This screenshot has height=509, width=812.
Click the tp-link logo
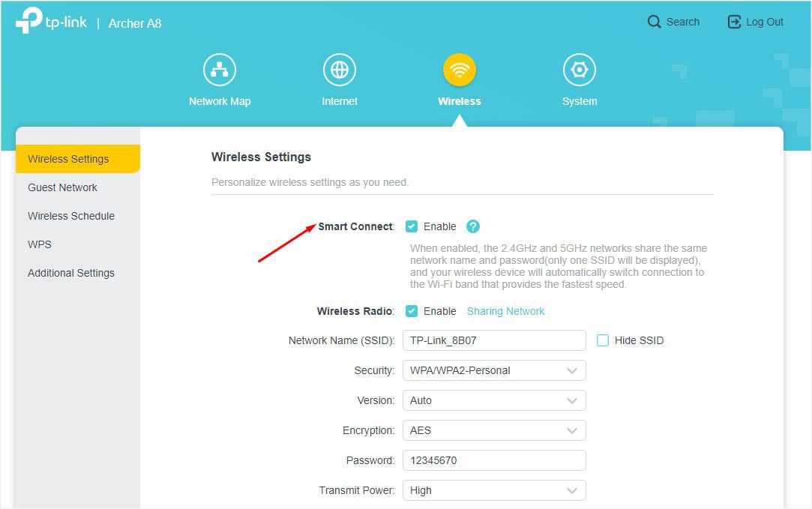(51, 21)
